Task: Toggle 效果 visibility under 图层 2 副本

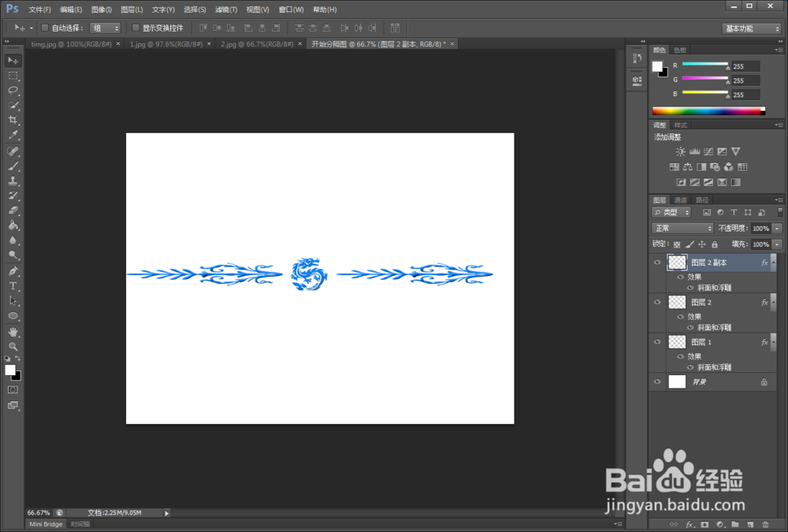Action: 681,277
